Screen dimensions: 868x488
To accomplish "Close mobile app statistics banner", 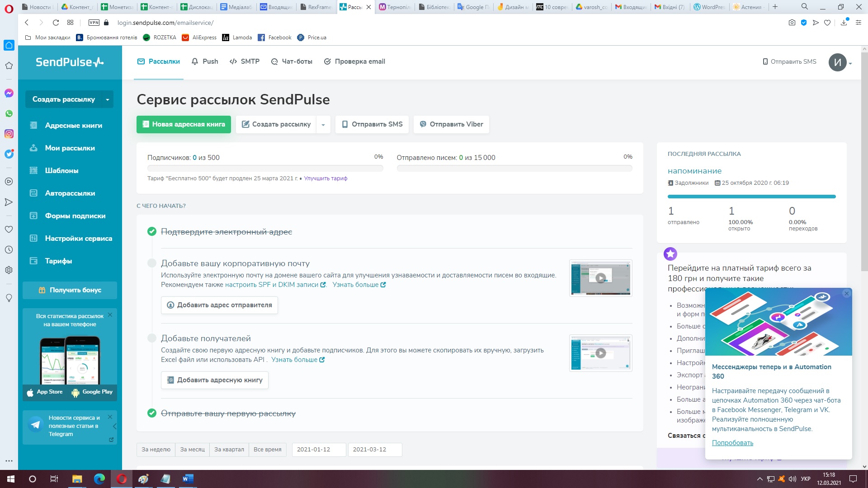I will [110, 315].
